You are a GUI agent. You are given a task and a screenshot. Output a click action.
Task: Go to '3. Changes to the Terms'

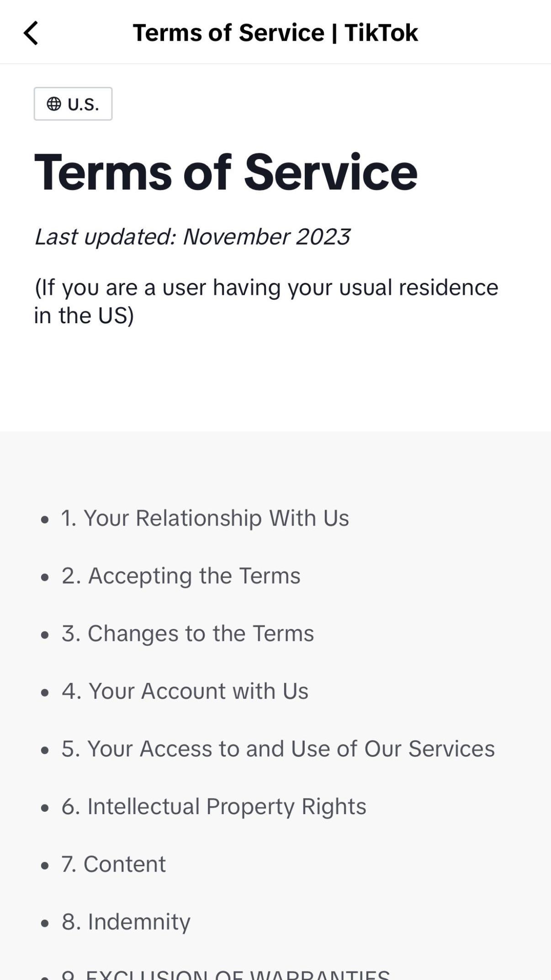tap(188, 634)
